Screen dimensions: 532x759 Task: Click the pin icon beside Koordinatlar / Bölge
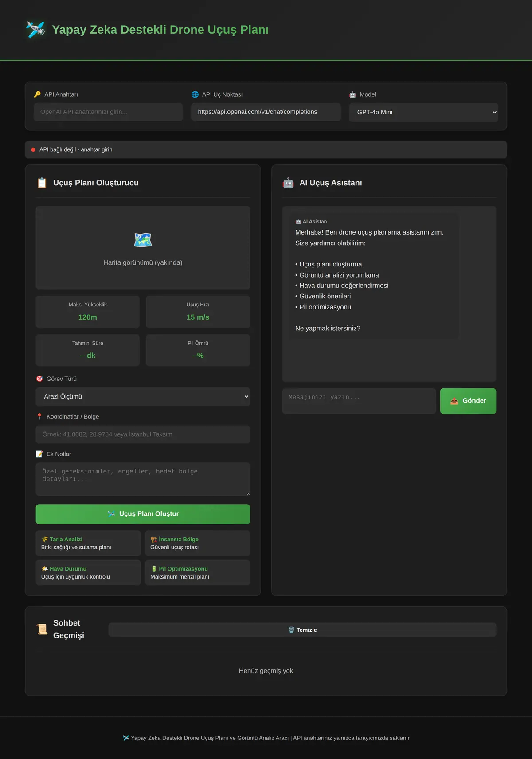coord(39,416)
